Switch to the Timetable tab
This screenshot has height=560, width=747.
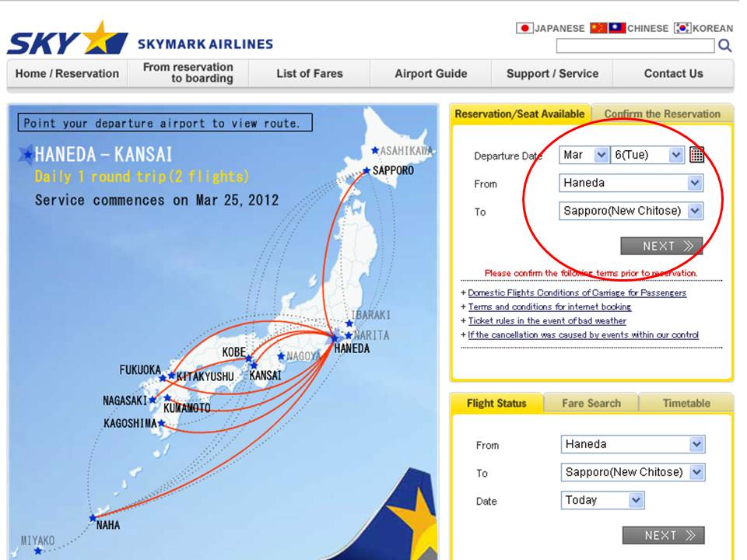pyautogui.click(x=686, y=403)
